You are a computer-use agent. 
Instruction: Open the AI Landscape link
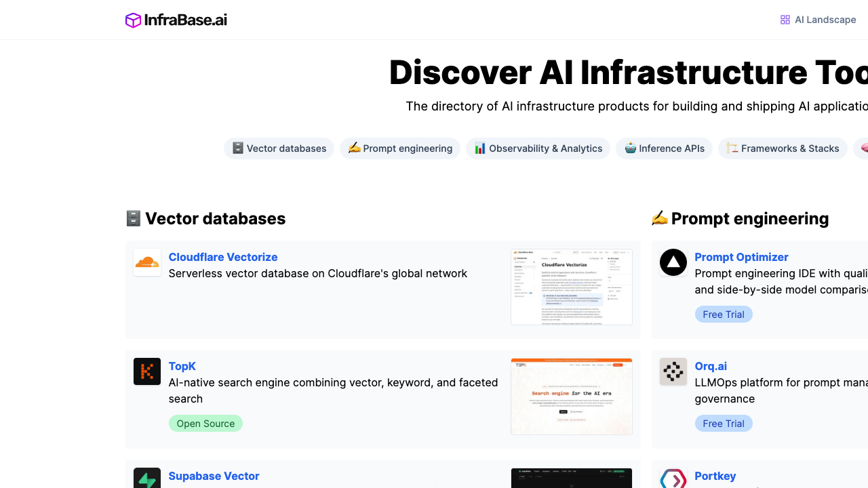(818, 20)
